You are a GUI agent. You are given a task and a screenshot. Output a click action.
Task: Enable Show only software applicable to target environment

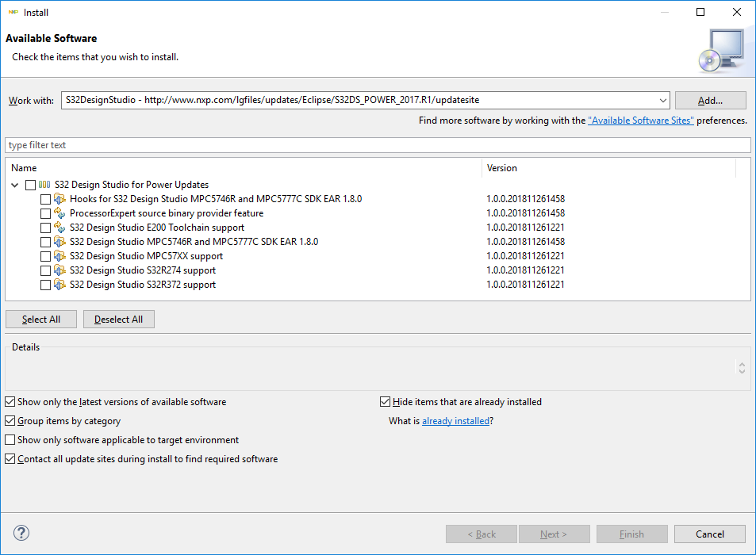(x=10, y=440)
